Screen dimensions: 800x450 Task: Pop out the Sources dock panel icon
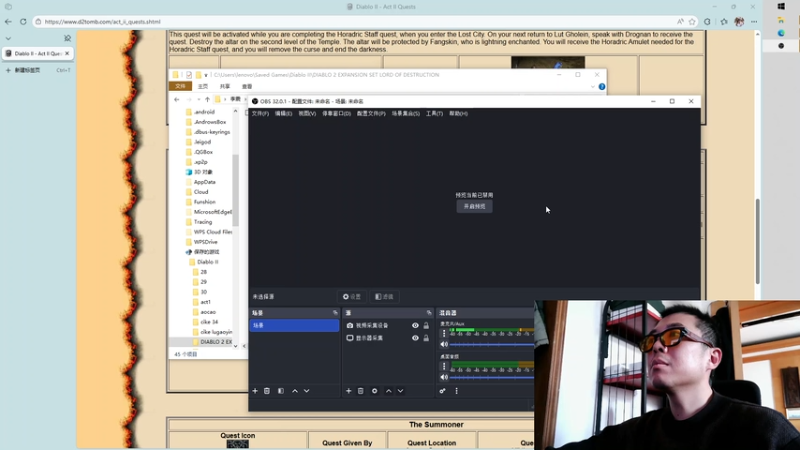[429, 313]
